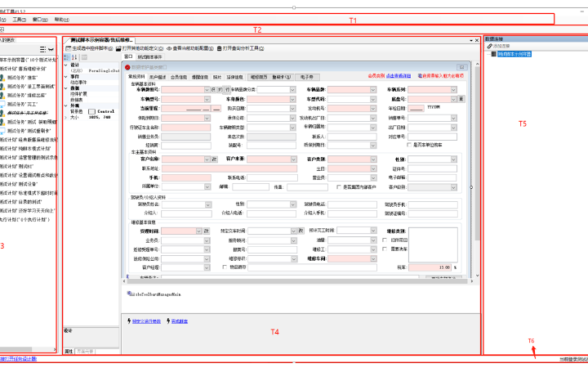588x368 pixels.
Task: Click the 完成断言 link
Action: click(x=180, y=321)
